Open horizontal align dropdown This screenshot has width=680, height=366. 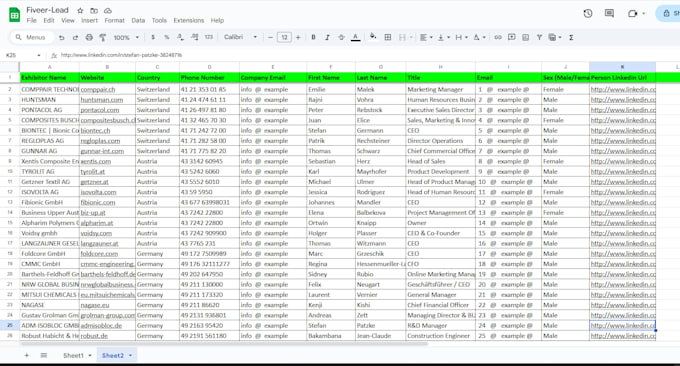pyautogui.click(x=426, y=38)
